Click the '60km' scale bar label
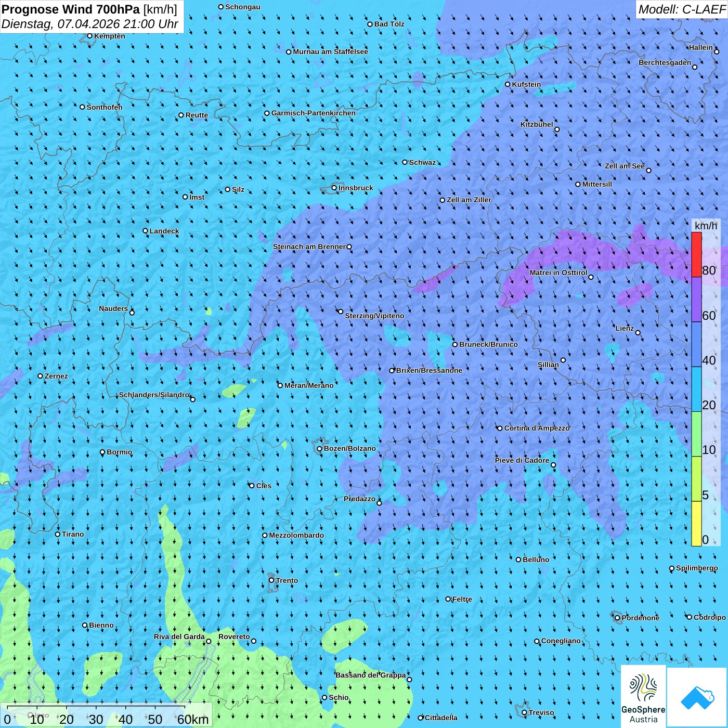 click(x=193, y=720)
